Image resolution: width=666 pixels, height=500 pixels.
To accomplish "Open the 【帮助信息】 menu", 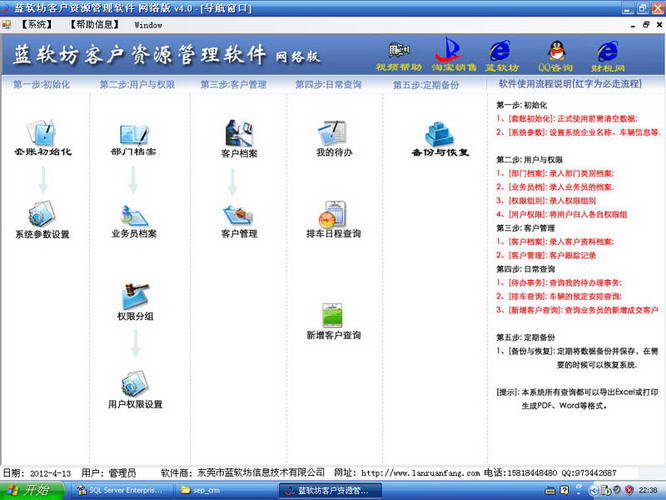I will (95, 25).
